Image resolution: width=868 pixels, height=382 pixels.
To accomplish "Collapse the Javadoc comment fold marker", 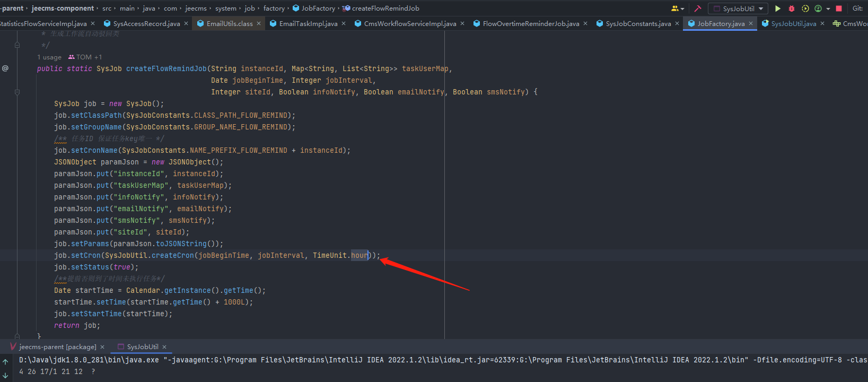I will [17, 45].
